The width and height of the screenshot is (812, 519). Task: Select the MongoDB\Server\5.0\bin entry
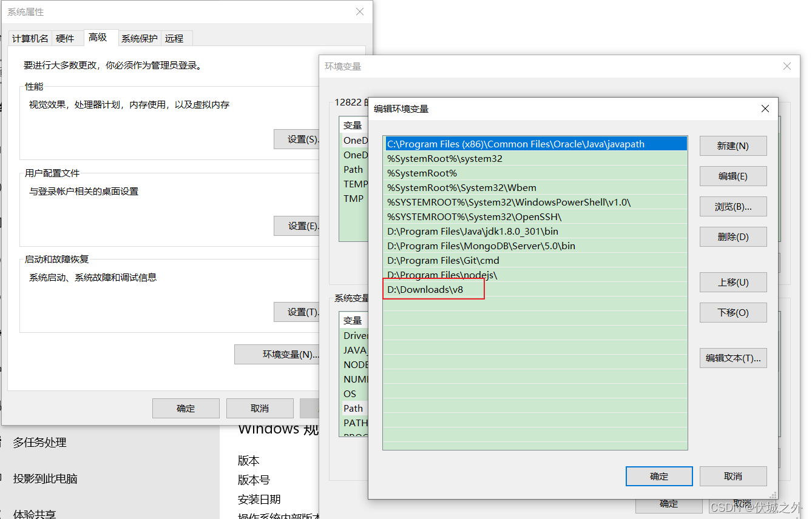(x=536, y=246)
